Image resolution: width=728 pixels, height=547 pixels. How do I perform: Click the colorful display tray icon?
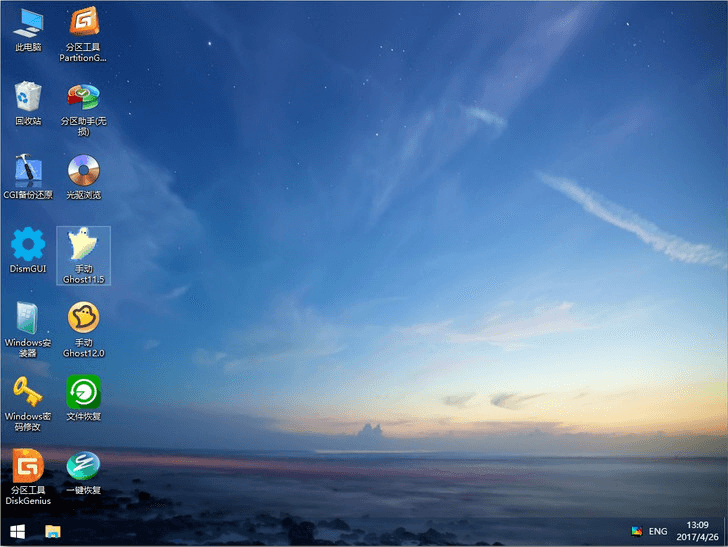pyautogui.click(x=636, y=531)
